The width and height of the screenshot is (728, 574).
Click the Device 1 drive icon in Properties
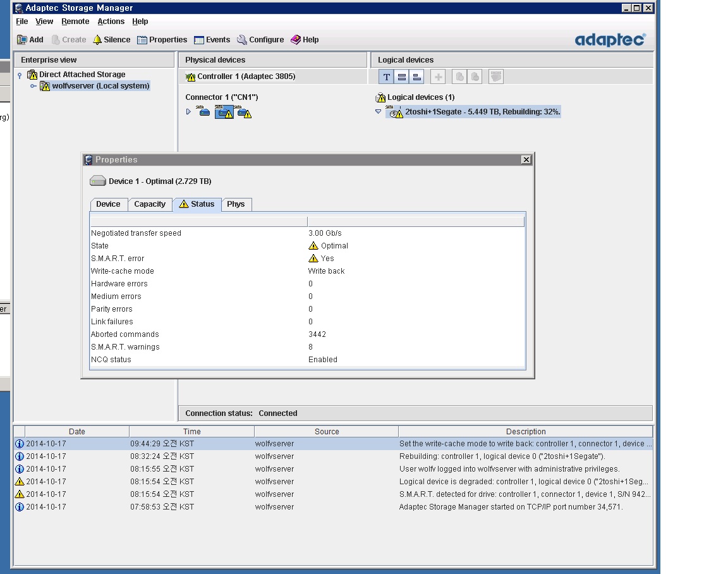[97, 181]
